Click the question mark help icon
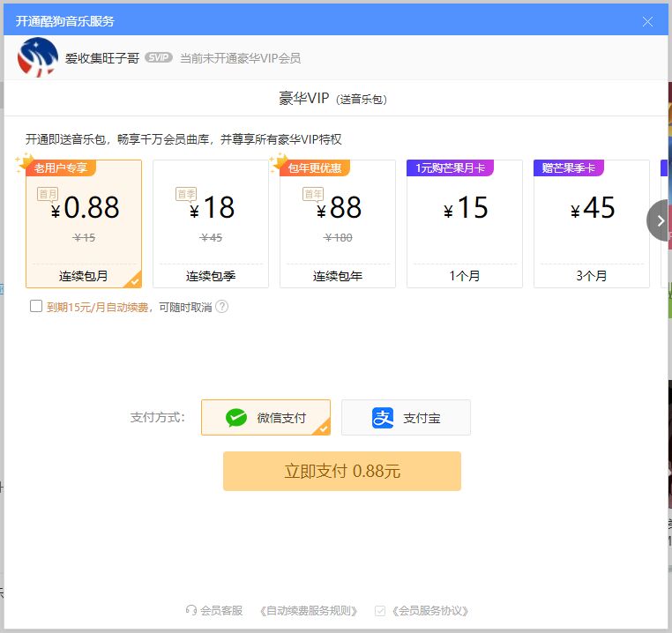Viewport: 672px width, 633px height. point(221,307)
